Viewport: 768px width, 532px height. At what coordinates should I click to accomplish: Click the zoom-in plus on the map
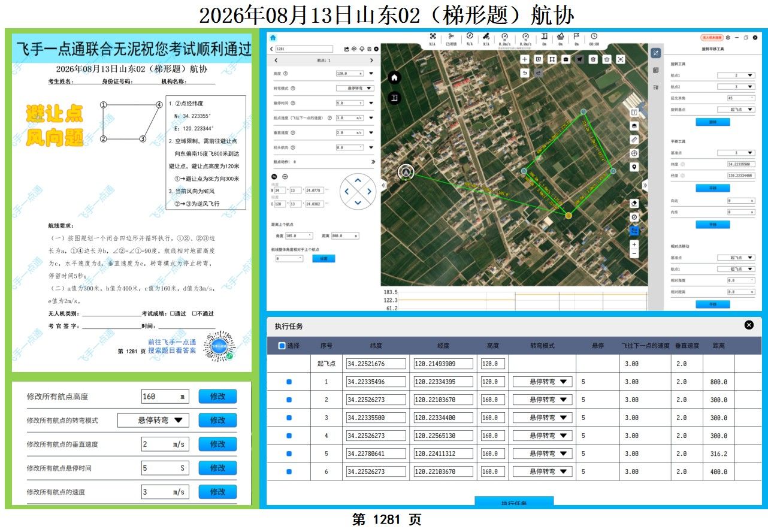pyautogui.click(x=634, y=244)
